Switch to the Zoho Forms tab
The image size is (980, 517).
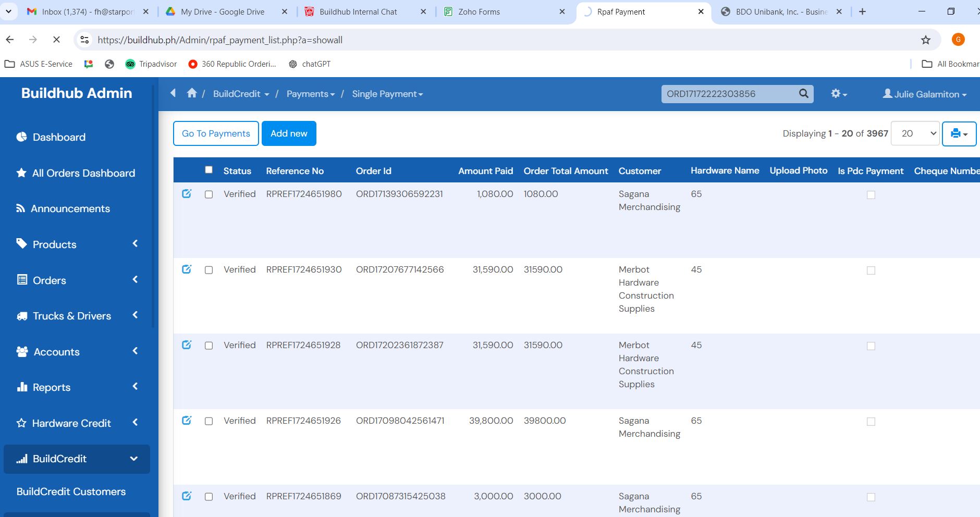[x=479, y=11]
